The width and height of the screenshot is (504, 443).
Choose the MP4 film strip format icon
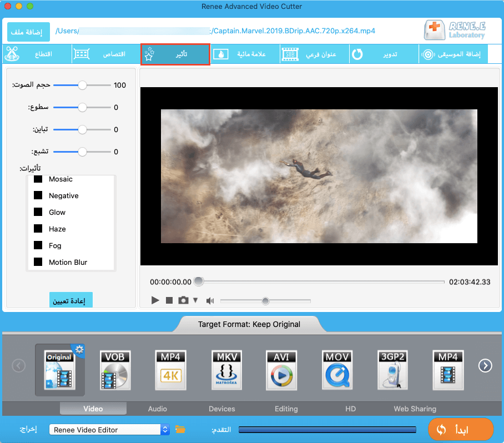pyautogui.click(x=448, y=370)
